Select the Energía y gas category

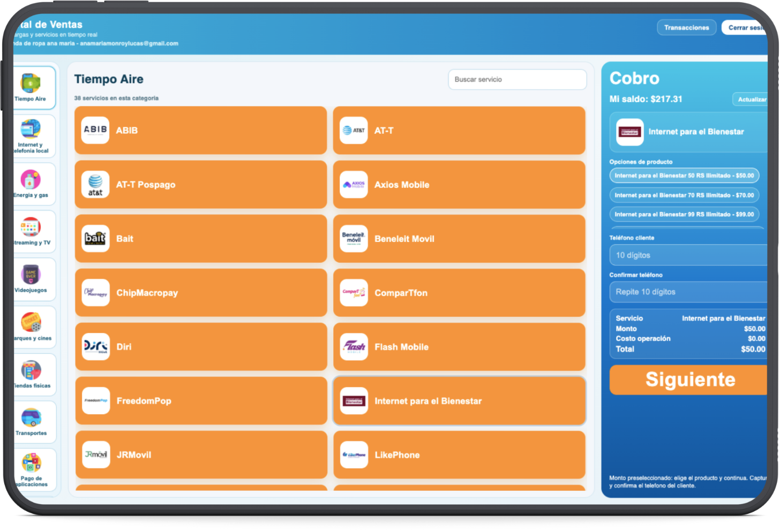point(34,184)
